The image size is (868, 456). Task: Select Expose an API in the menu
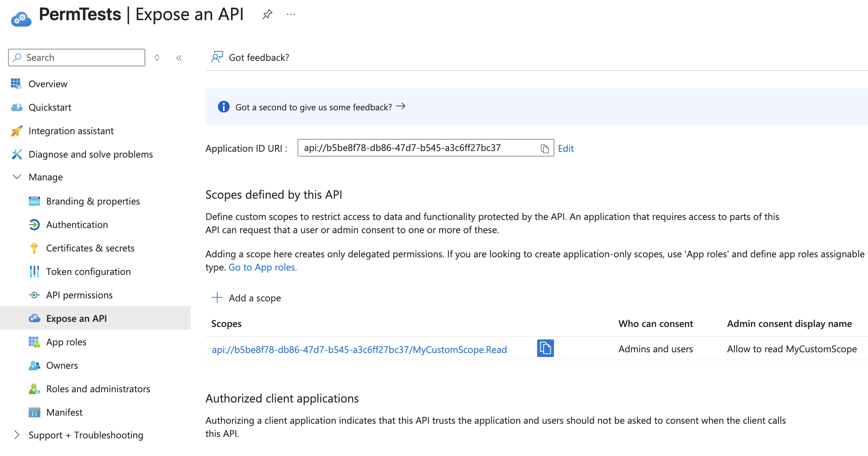point(76,318)
